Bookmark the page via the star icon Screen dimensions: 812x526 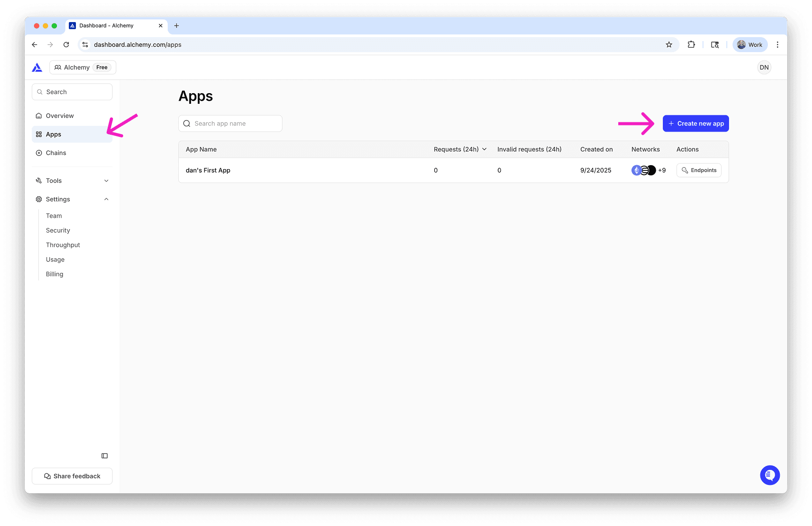(669, 44)
